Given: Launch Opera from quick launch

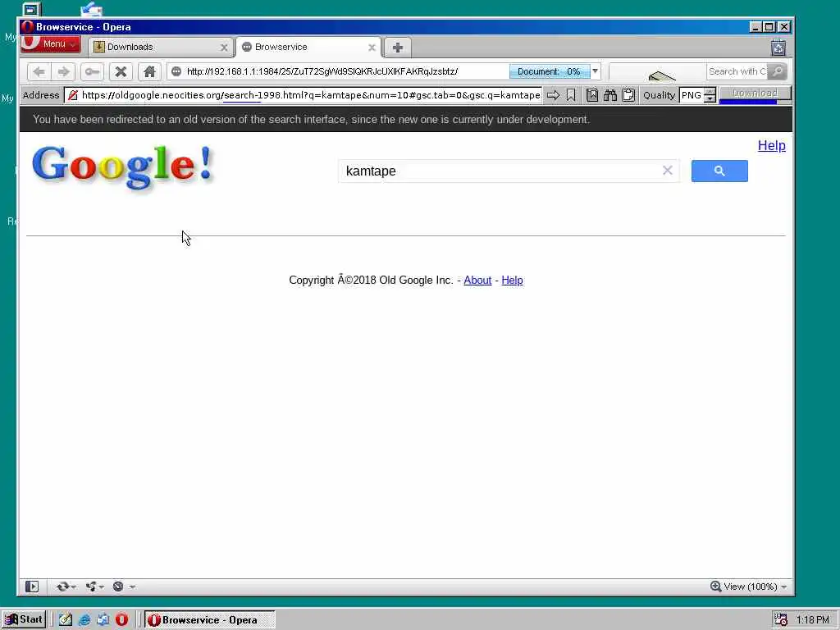Looking at the screenshot, I should click(121, 620).
